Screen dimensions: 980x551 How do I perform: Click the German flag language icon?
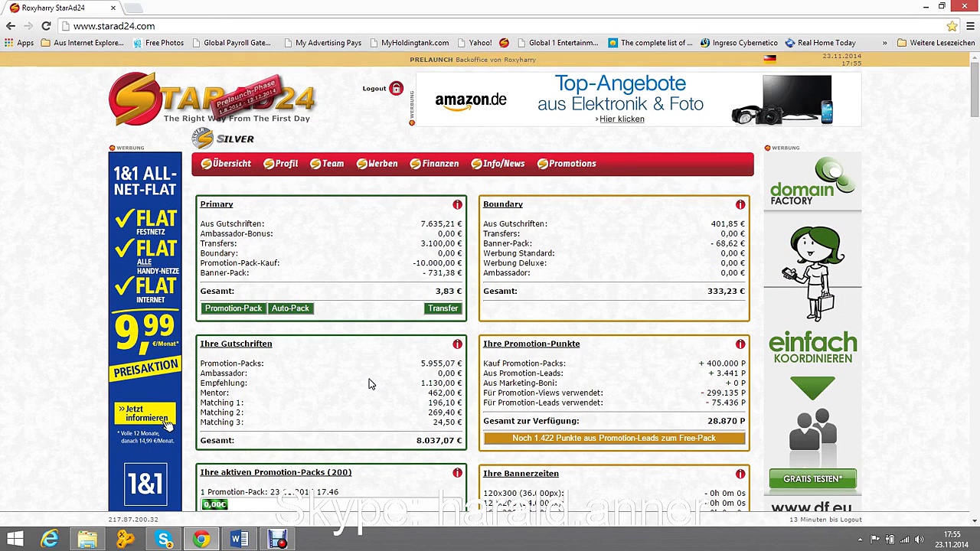point(769,59)
